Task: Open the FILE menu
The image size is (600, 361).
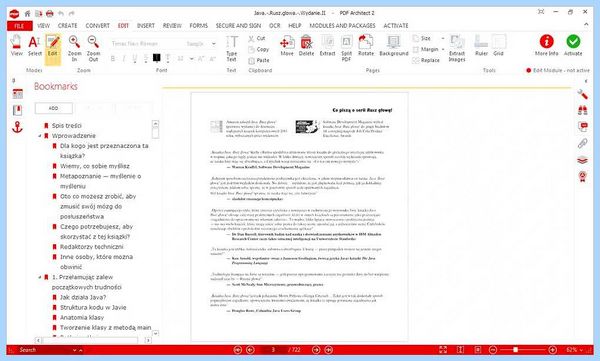Action: click(x=19, y=26)
